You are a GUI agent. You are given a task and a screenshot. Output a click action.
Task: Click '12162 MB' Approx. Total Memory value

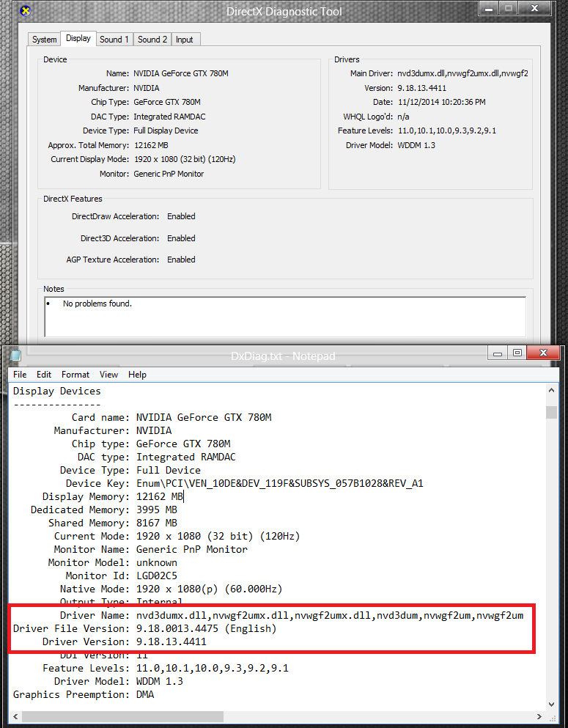151,145
